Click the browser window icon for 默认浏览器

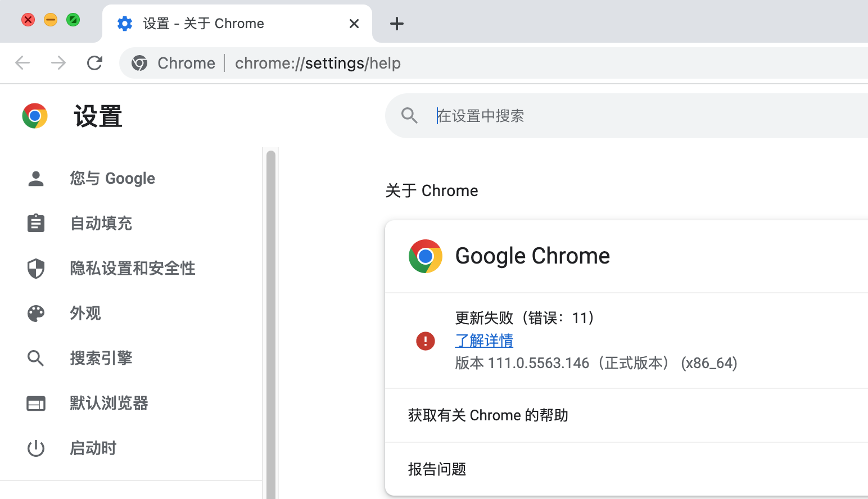click(36, 403)
